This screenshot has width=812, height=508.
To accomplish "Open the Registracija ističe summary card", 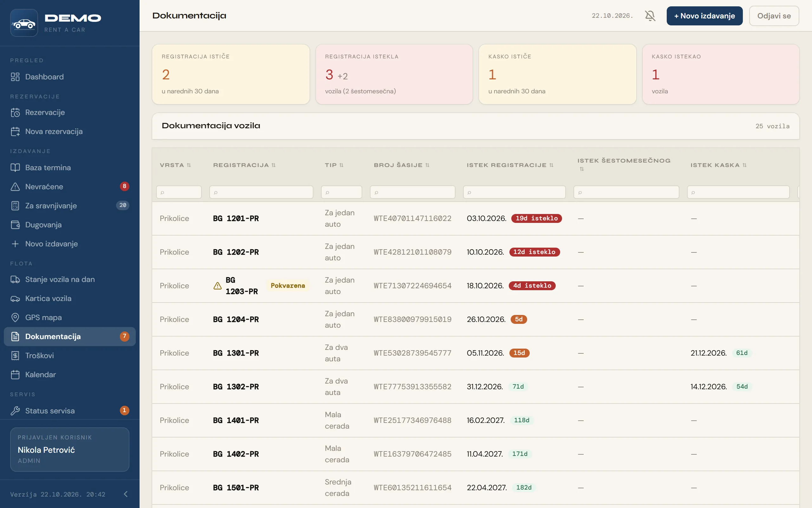I will (231, 74).
